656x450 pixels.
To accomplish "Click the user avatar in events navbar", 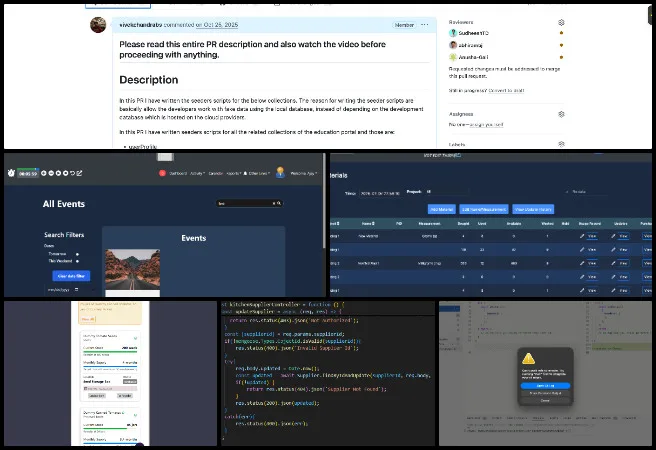I will 279,172.
